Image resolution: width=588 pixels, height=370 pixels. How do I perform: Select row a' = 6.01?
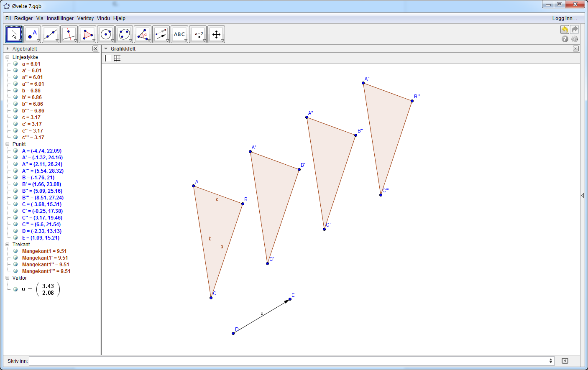point(32,71)
